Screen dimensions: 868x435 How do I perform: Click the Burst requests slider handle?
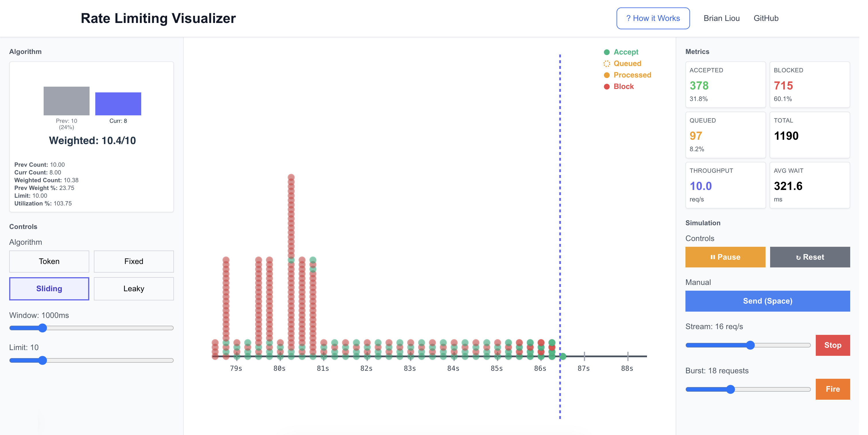(730, 389)
